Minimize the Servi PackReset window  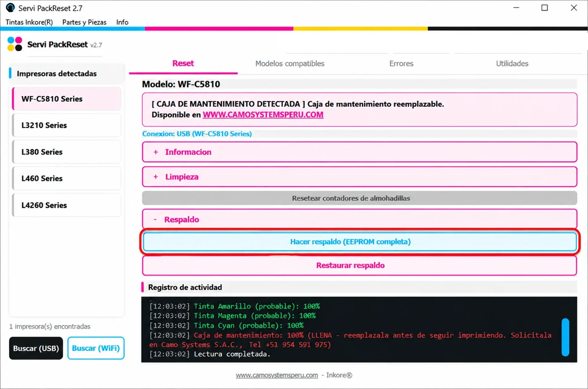point(516,8)
